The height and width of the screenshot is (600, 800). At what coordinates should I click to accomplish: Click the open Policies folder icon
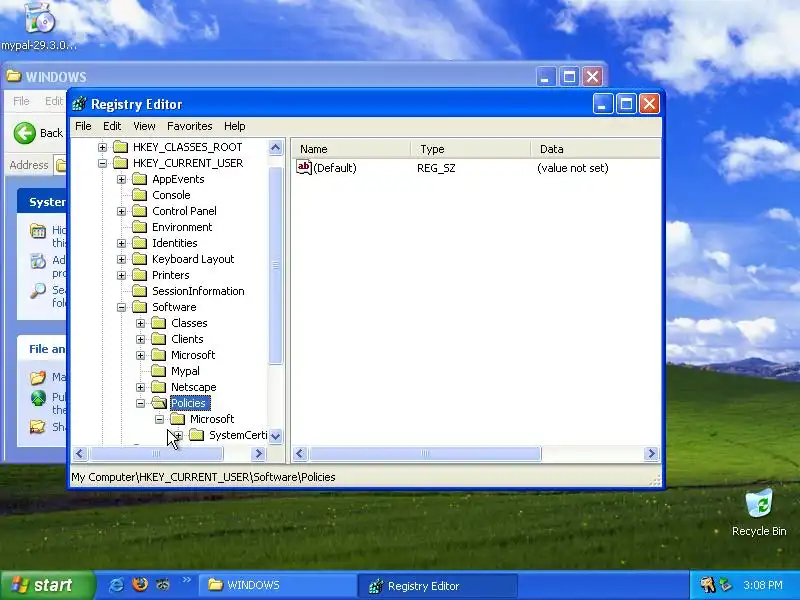(x=159, y=403)
